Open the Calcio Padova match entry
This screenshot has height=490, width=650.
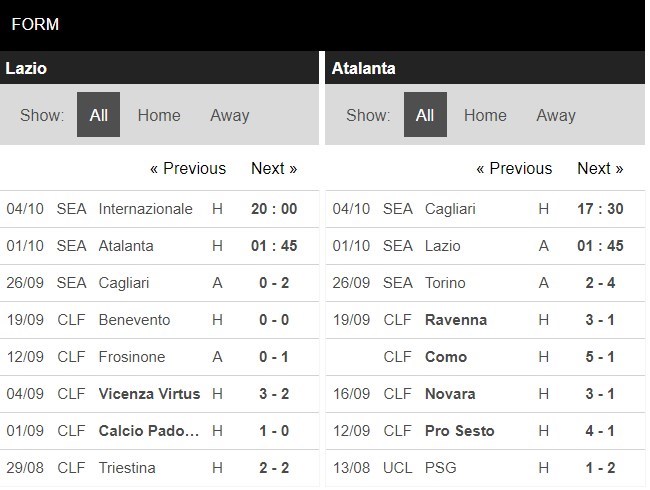click(x=148, y=431)
